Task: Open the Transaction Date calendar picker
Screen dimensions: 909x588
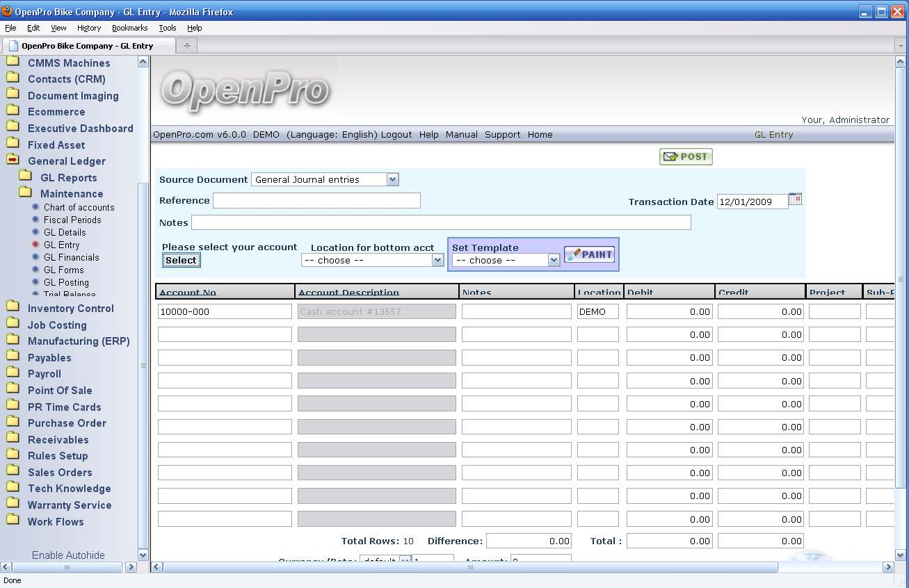Action: 795,200
